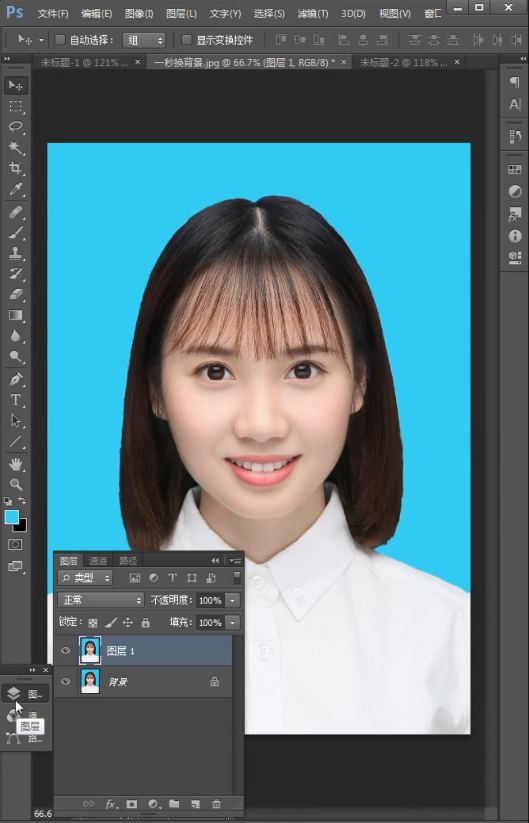Image resolution: width=529 pixels, height=823 pixels.
Task: Select the Horizontal Type tool
Action: (x=15, y=400)
